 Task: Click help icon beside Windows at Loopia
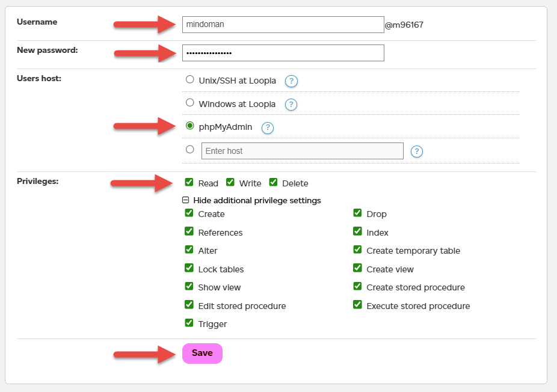[x=291, y=105]
